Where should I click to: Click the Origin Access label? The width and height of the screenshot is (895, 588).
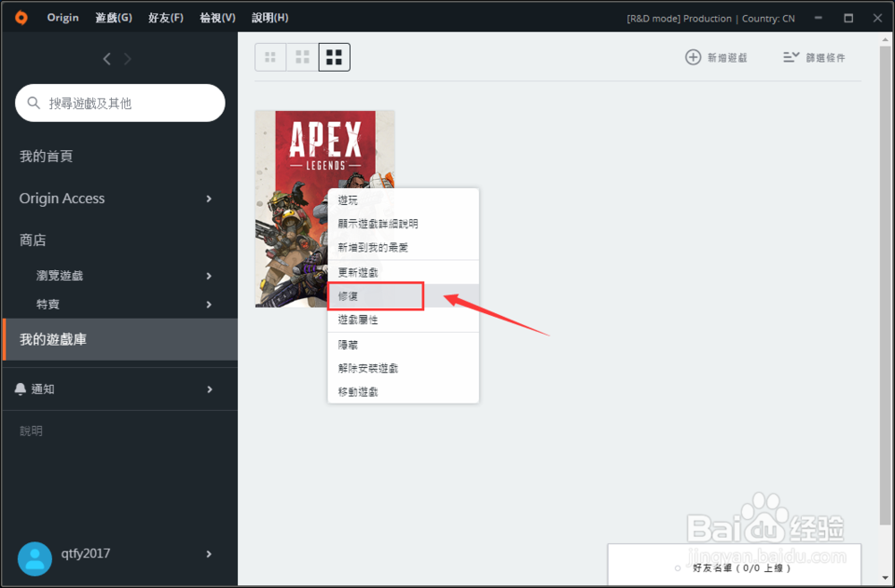(63, 199)
